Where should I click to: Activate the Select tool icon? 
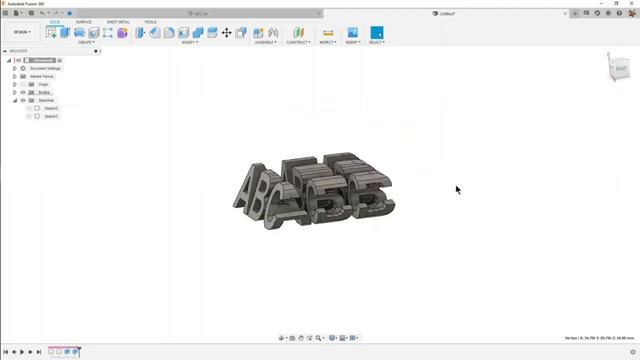click(x=377, y=33)
